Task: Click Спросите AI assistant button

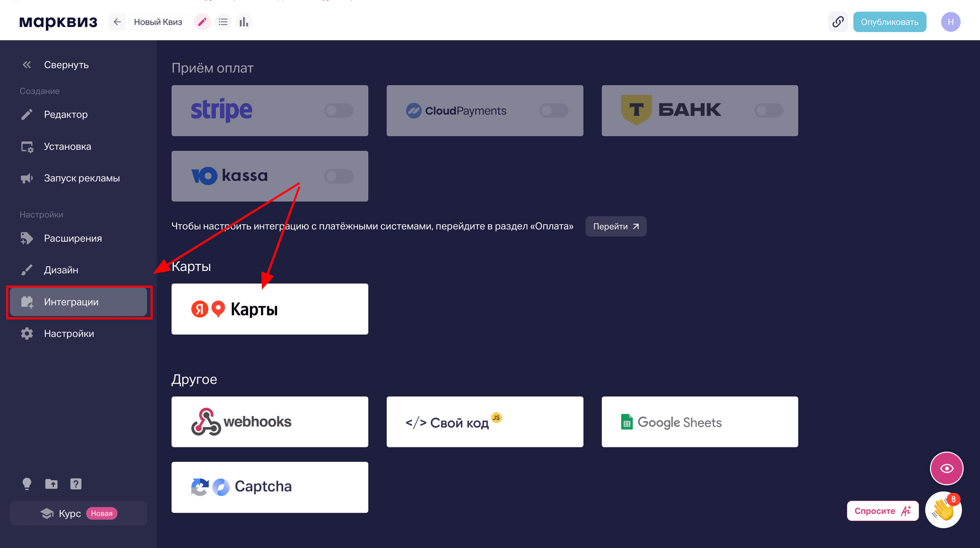Action: pyautogui.click(x=883, y=511)
